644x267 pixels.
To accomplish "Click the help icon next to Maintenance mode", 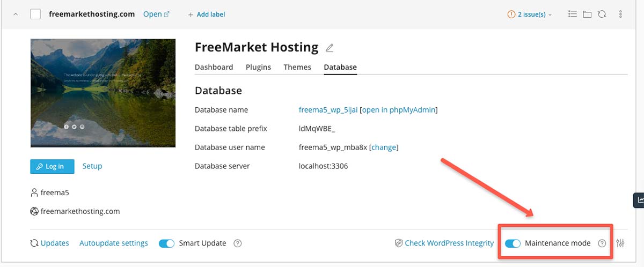I will pyautogui.click(x=602, y=243).
